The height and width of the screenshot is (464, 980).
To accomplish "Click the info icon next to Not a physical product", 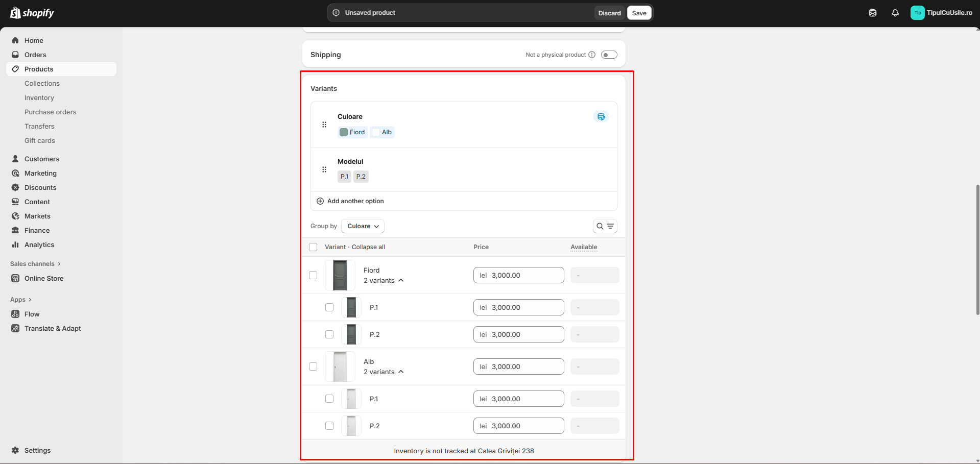I will click(592, 55).
